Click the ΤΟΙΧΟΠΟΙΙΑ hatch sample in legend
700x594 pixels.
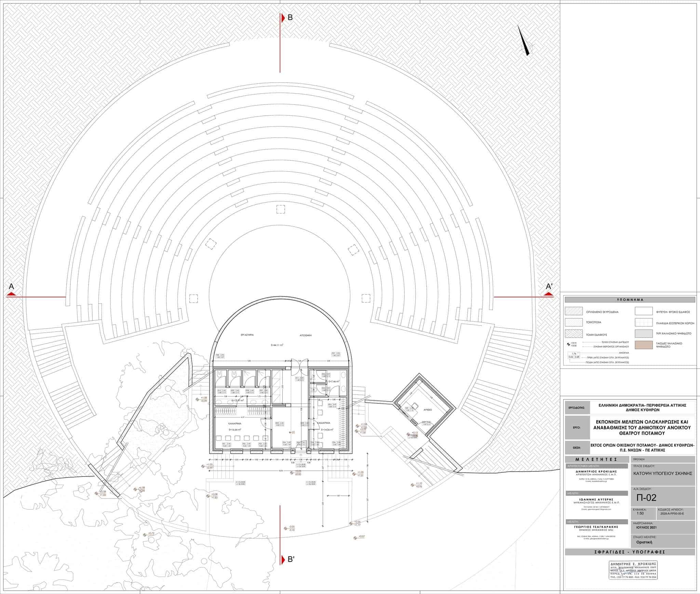[574, 322]
